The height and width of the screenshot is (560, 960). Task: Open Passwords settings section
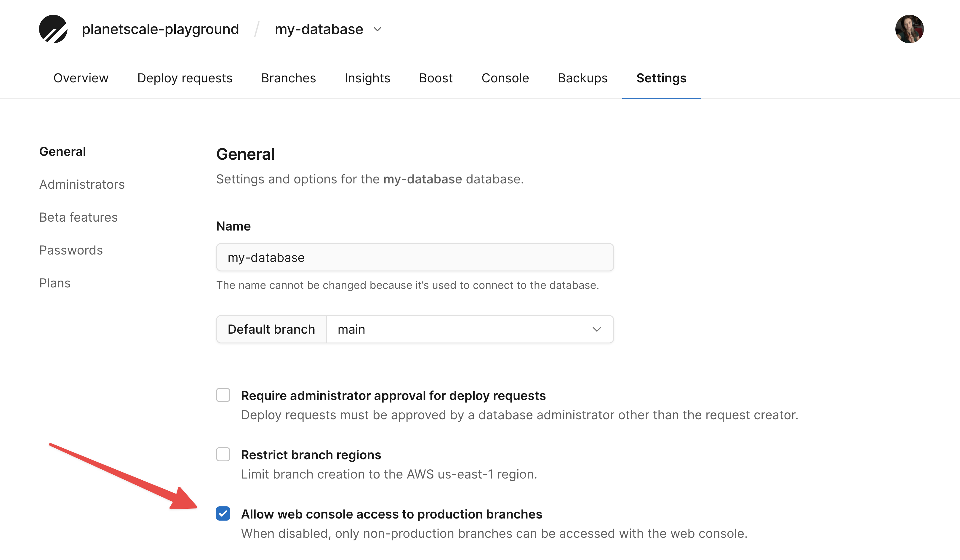click(71, 250)
